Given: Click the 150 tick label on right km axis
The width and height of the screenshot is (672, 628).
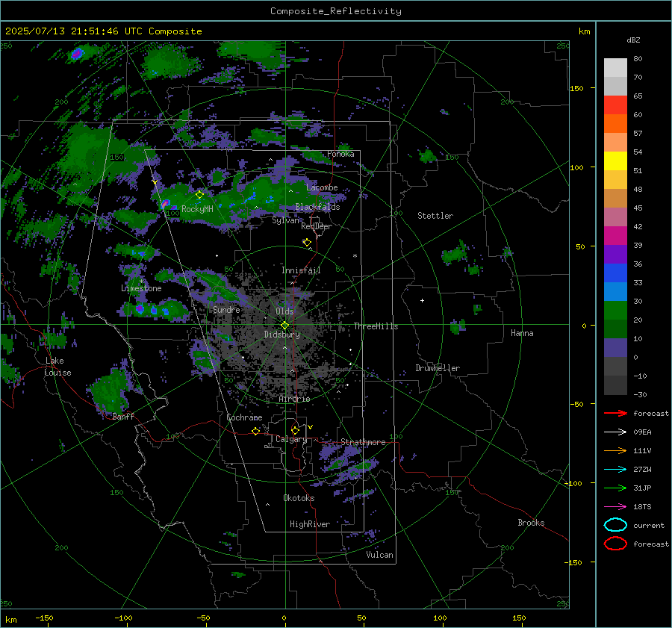Looking at the screenshot, I should 577,88.
